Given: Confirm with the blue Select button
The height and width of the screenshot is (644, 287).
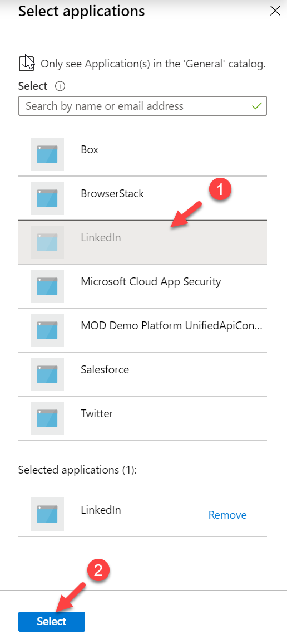Looking at the screenshot, I should [x=52, y=621].
